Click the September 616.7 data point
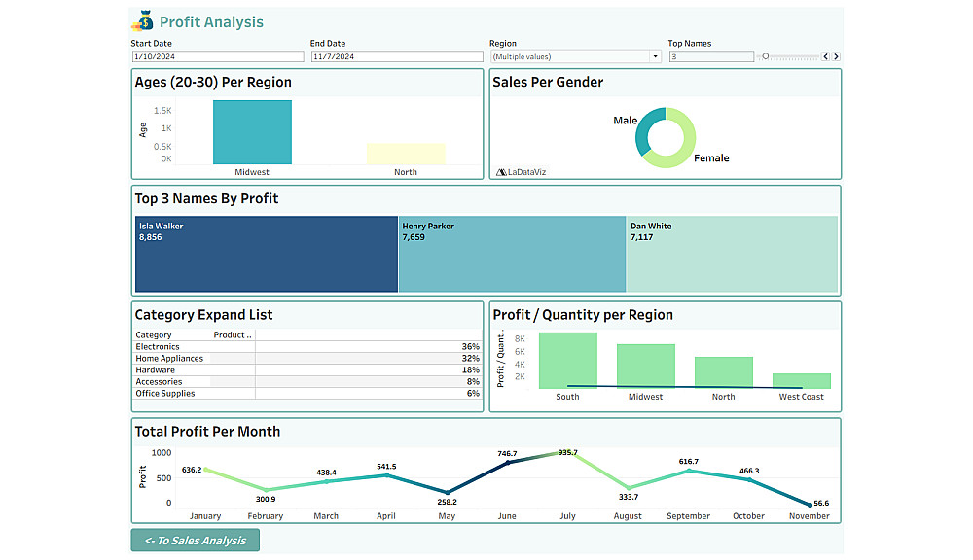Viewport: 973px width, 560px height. pyautogui.click(x=689, y=472)
